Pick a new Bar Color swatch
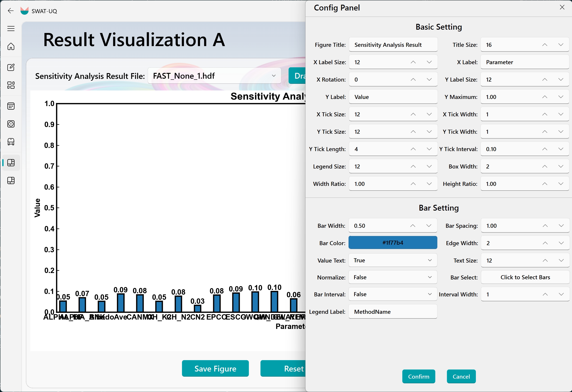Viewport: 572px width, 392px height. (393, 243)
